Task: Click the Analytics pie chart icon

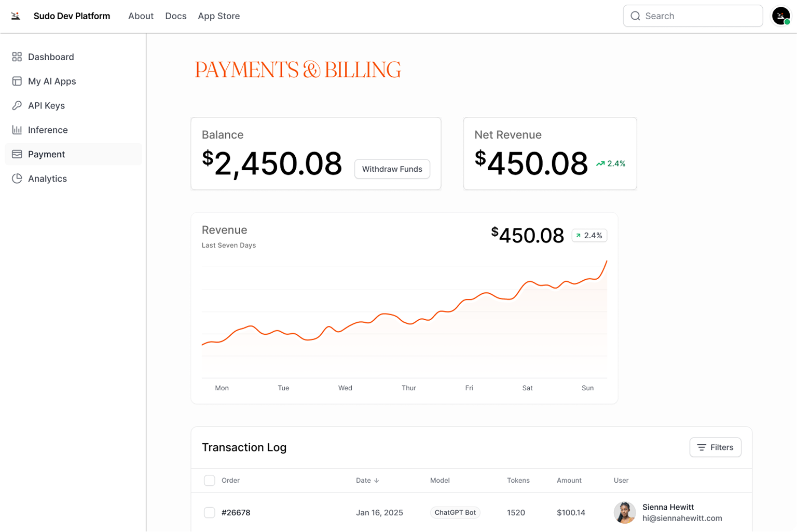Action: (x=17, y=179)
